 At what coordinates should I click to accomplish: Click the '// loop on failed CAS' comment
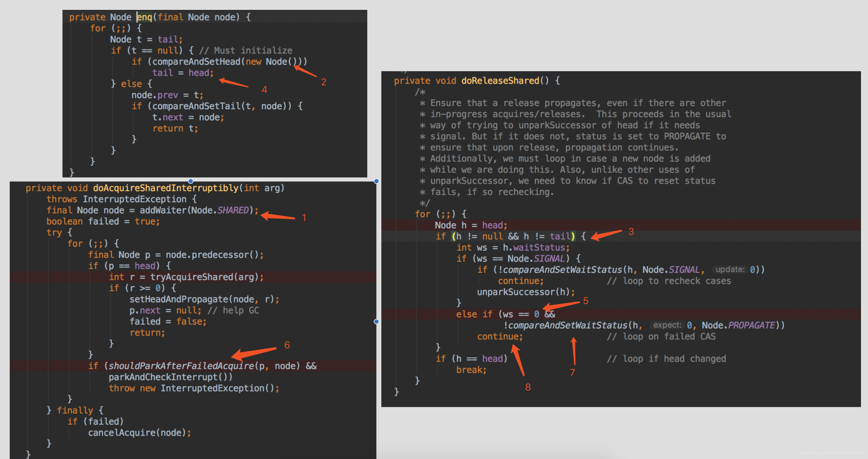pyautogui.click(x=661, y=336)
